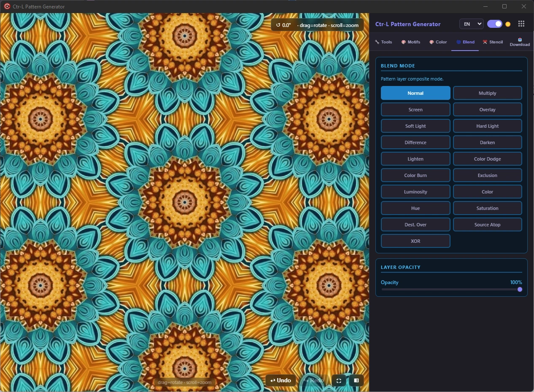
Task: Click the sun theme icon
Action: click(508, 24)
